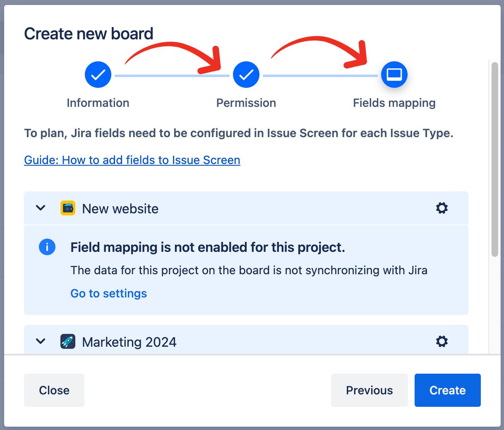The height and width of the screenshot is (430, 504).
Task: Open the guide on adding fields link
Action: (x=132, y=160)
